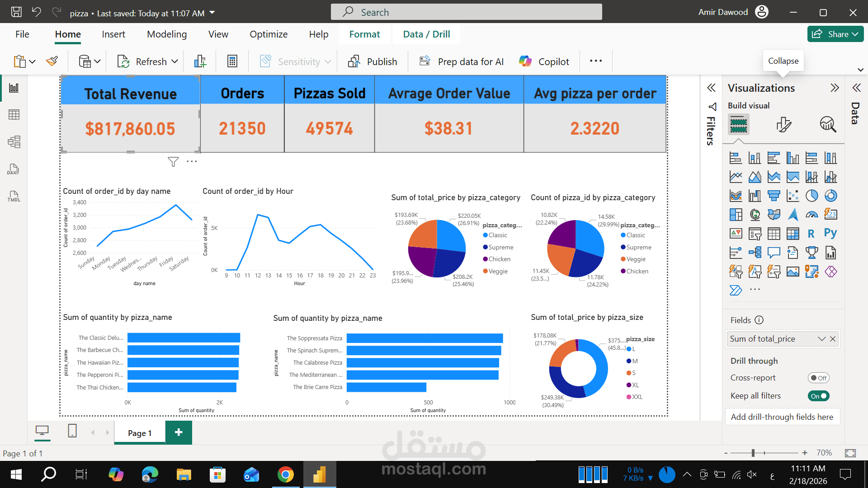Select the Python visual icon
The height and width of the screenshot is (488, 868).
831,233
